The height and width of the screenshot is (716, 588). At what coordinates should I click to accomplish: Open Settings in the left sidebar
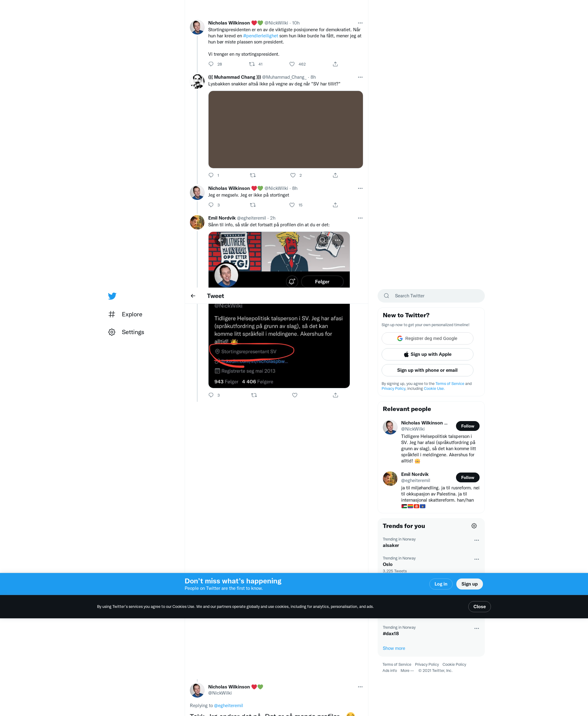(126, 332)
